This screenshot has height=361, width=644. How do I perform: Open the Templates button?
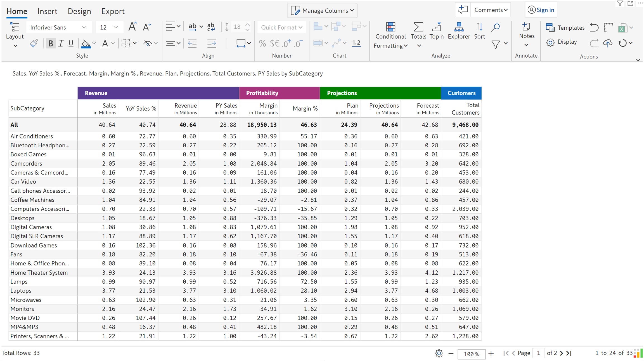click(x=565, y=27)
